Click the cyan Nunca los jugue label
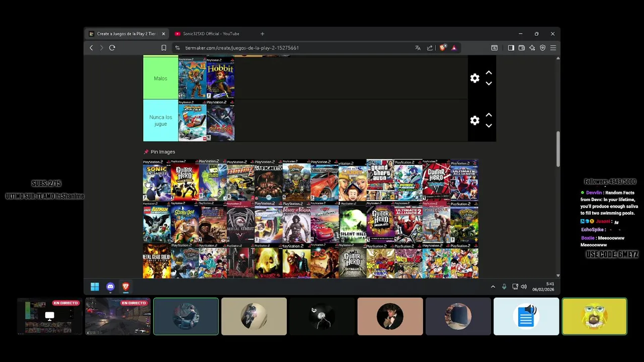The height and width of the screenshot is (362, 644). tap(160, 121)
